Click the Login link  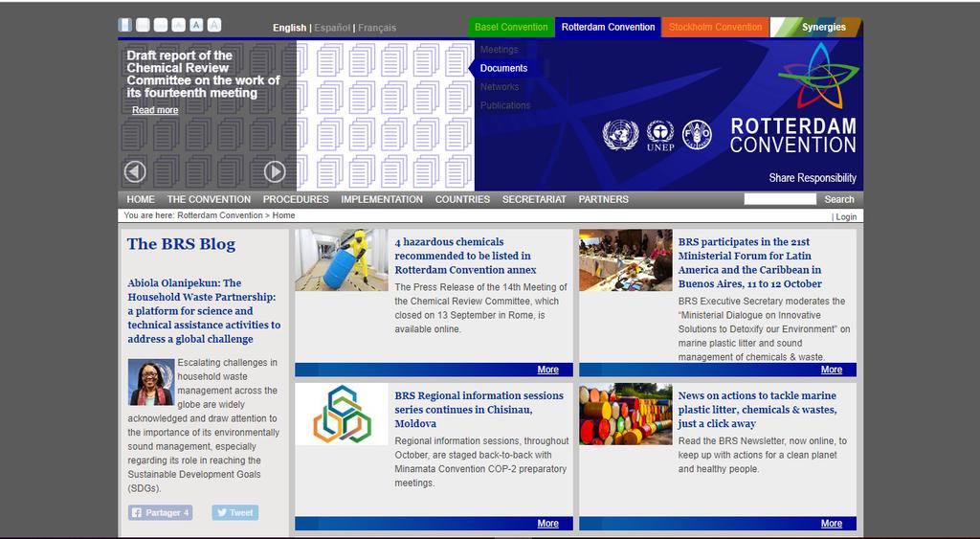[x=846, y=217]
